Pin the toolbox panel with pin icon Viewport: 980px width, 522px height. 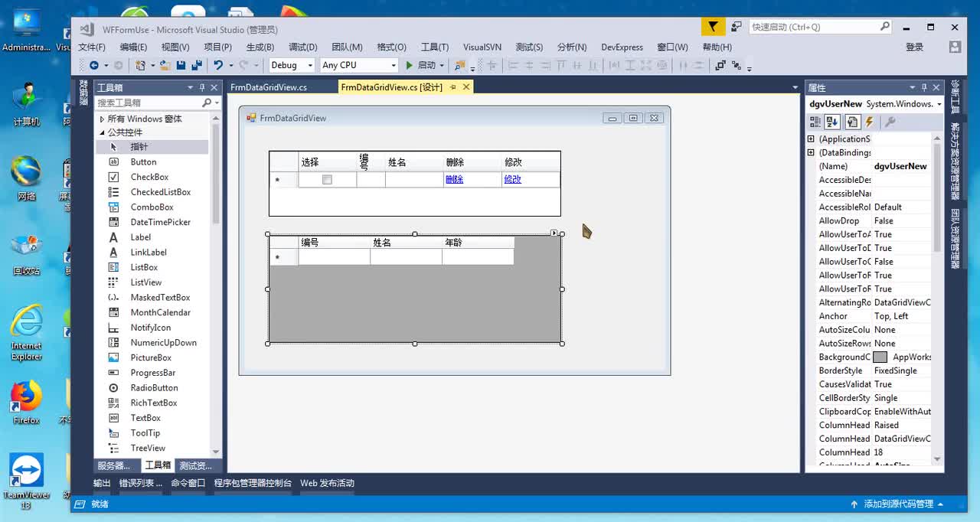point(202,88)
